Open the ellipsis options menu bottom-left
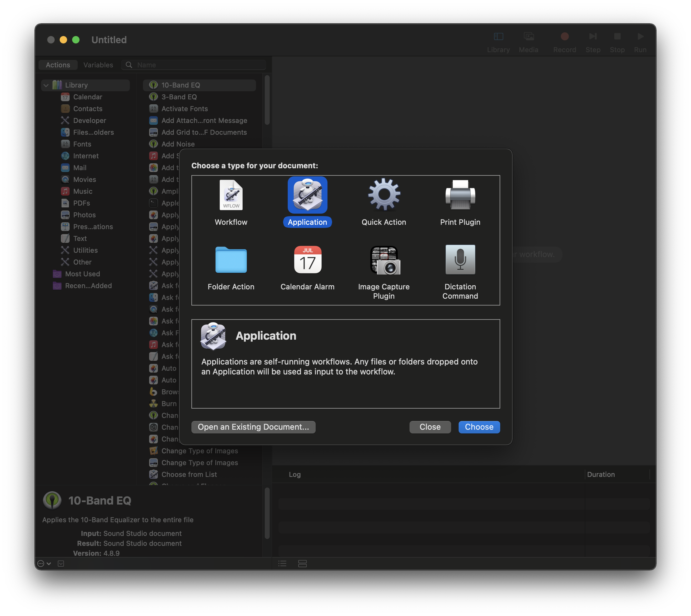 44,564
